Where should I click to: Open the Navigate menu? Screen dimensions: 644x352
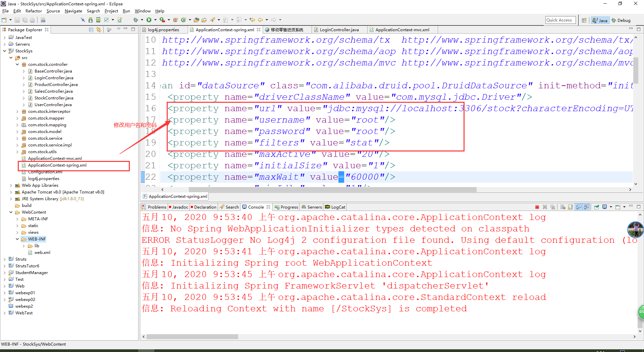pos(73,11)
